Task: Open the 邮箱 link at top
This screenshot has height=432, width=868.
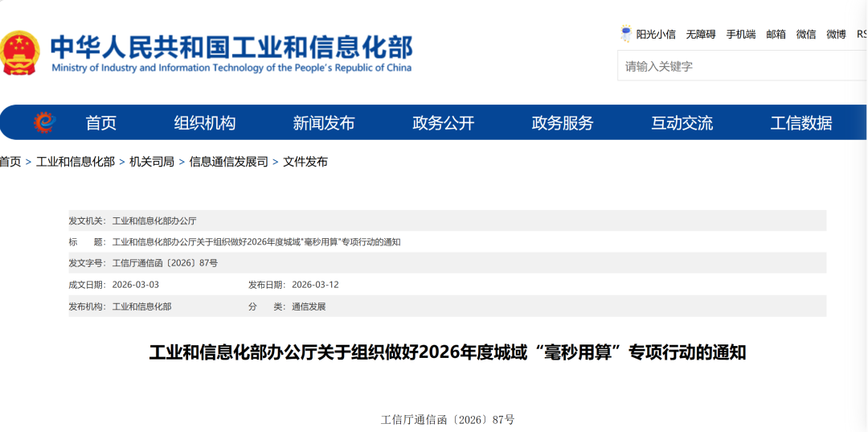Action: click(776, 35)
